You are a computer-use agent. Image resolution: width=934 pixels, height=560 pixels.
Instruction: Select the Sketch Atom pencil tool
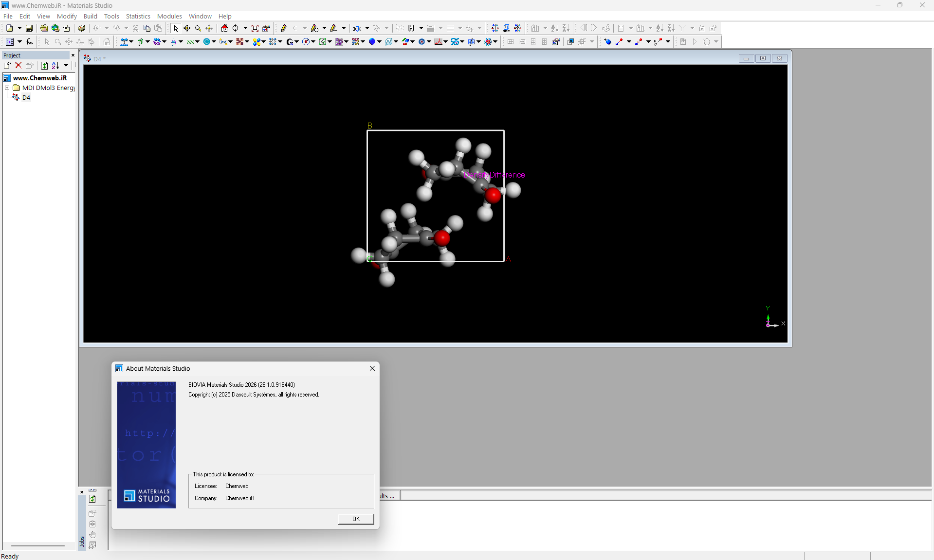tap(284, 28)
